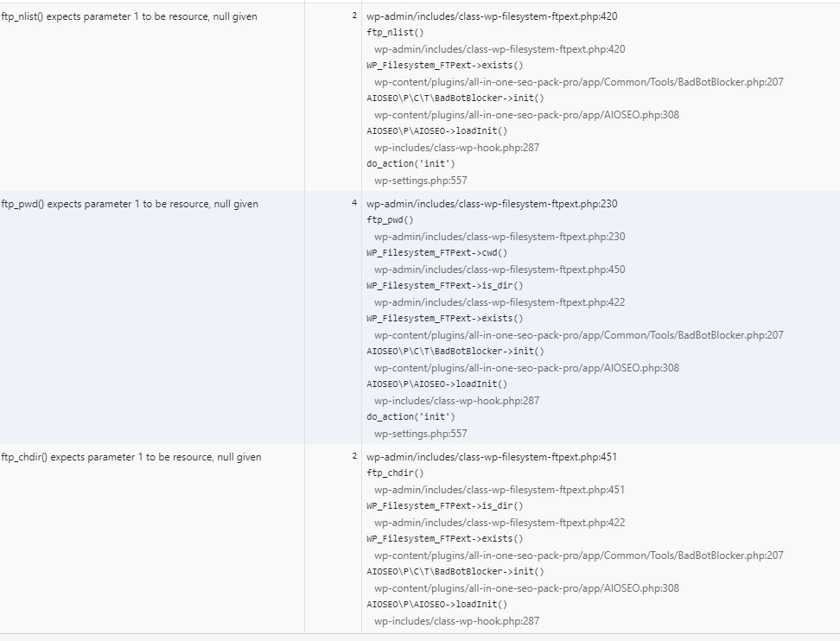Open the wp-settings.php:557 link in ftp_nlist row

[x=421, y=181]
